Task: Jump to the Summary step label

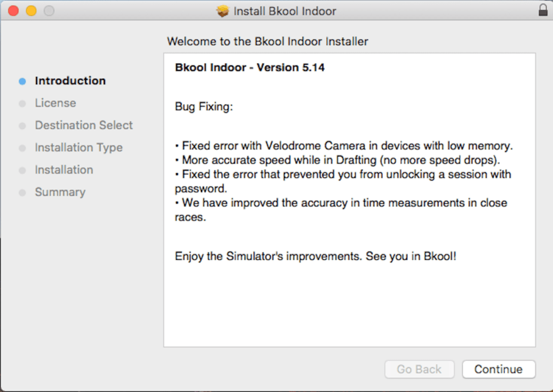Action: point(60,192)
